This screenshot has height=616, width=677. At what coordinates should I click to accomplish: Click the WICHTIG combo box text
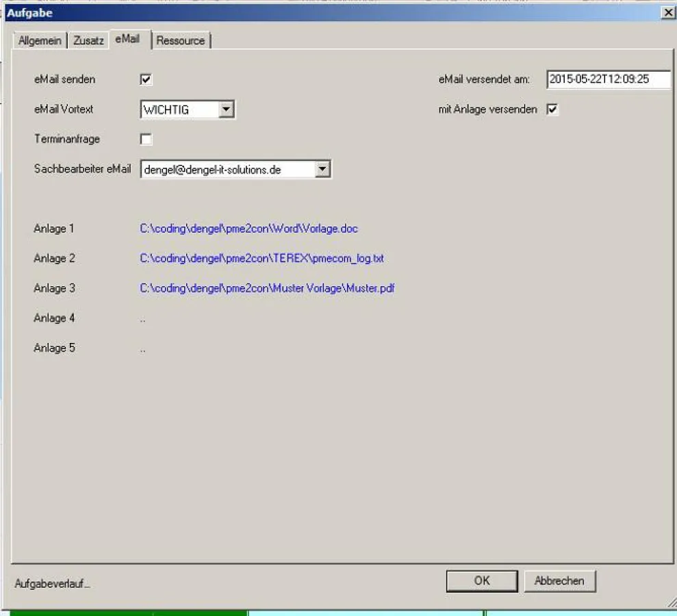tap(178, 110)
